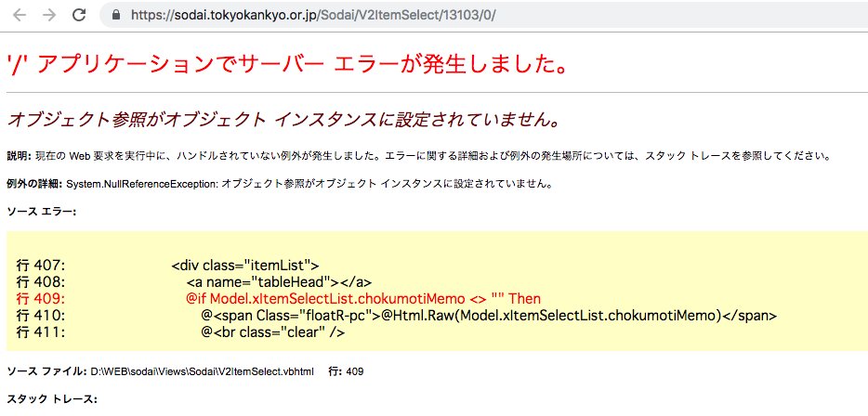This screenshot has width=868, height=416.
Task: Select the V2ItemSelect.vbhtml source file path
Action: [204, 371]
